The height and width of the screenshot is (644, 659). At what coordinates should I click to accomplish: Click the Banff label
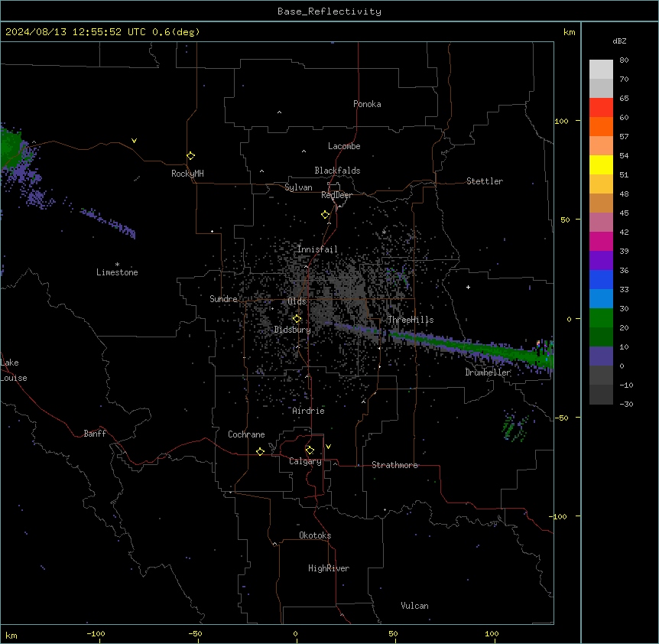point(95,434)
